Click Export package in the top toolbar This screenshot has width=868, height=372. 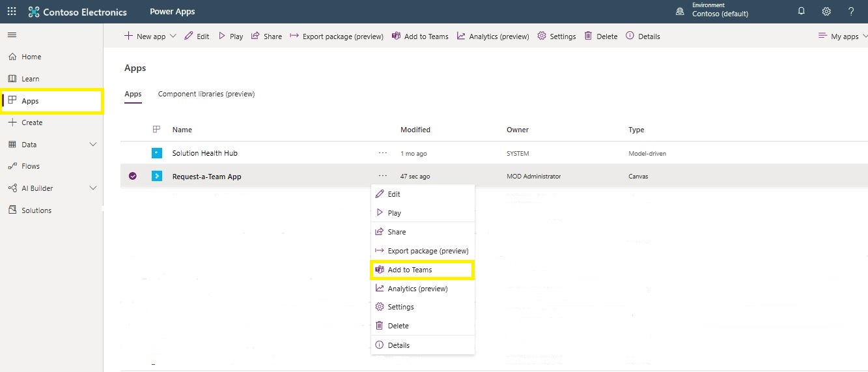pyautogui.click(x=337, y=36)
